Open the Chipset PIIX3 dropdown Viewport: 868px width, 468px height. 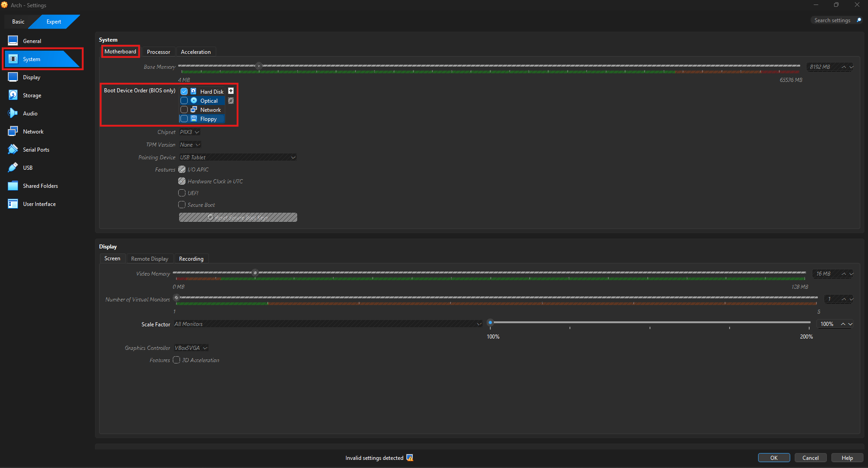coord(190,132)
